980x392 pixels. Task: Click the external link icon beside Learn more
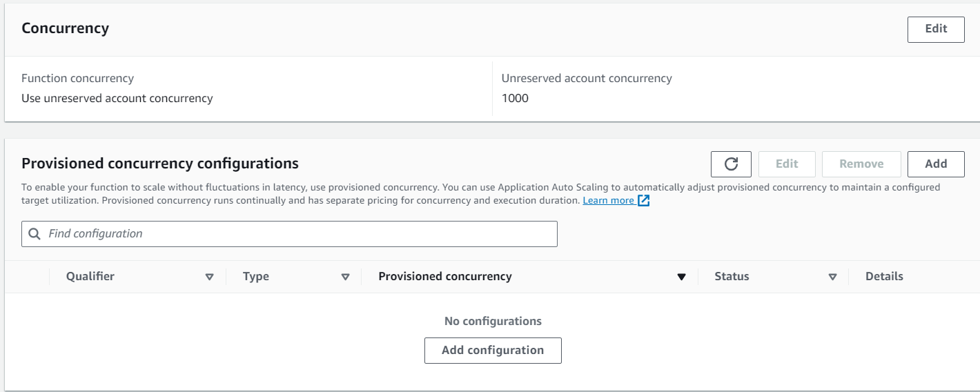644,201
